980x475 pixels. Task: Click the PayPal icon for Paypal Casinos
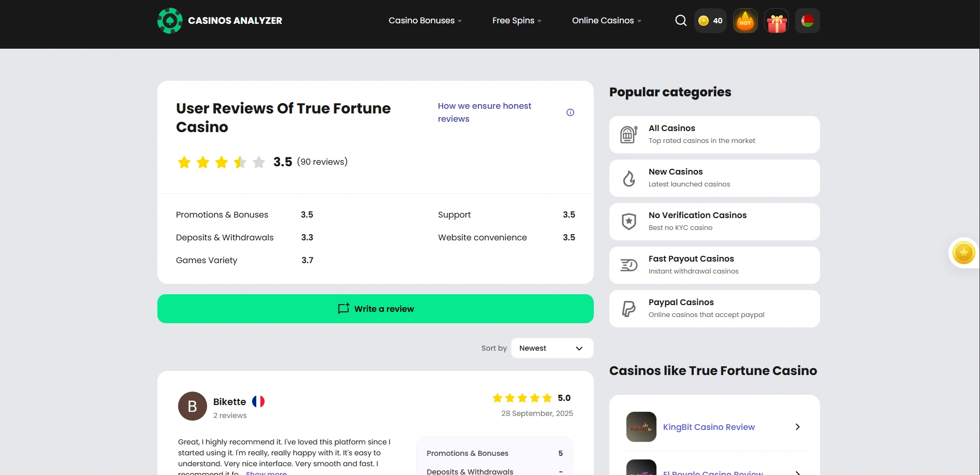629,309
